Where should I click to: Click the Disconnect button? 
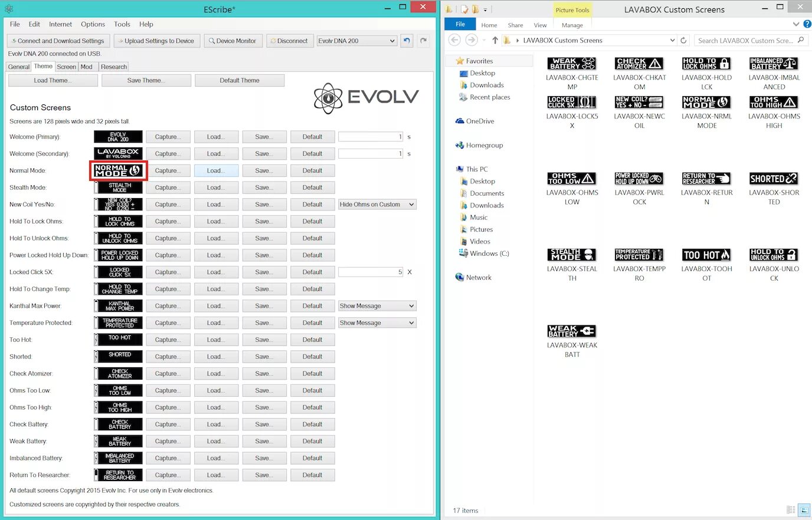pyautogui.click(x=289, y=41)
